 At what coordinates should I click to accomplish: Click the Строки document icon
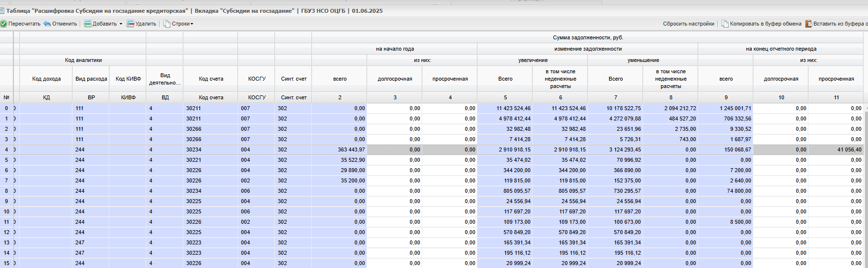pyautogui.click(x=167, y=24)
